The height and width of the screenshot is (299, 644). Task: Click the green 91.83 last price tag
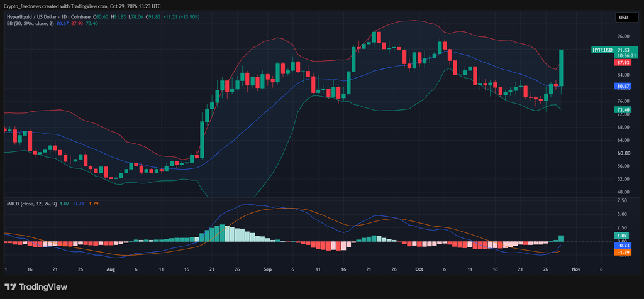[624, 50]
